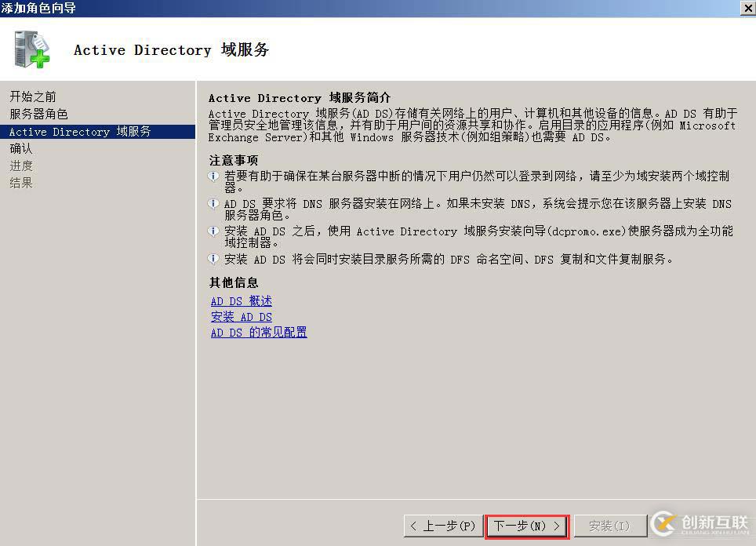This screenshot has width=756, height=546.
Task: Click info icon beside dcpromo.exe note
Action: click(213, 231)
